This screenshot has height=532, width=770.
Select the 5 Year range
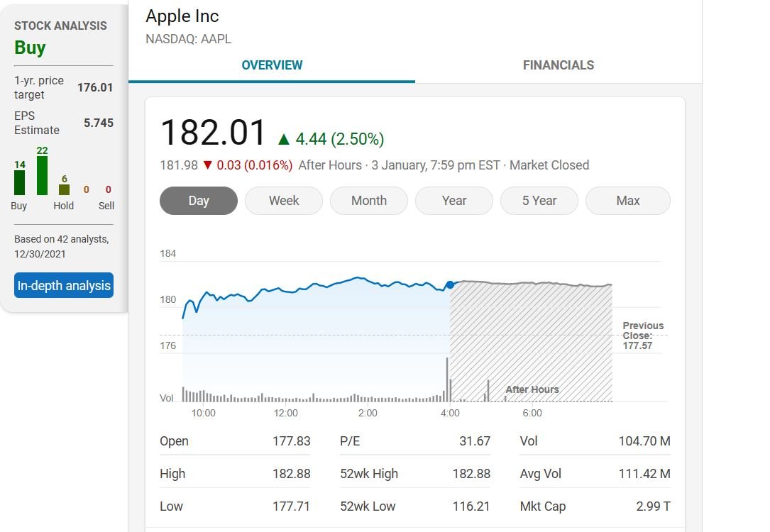coord(539,201)
